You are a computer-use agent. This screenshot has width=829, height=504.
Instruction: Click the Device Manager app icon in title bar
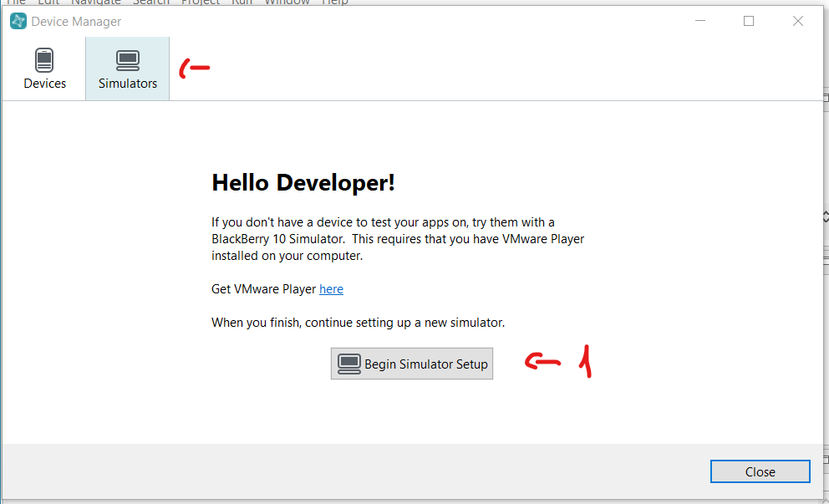click(18, 21)
